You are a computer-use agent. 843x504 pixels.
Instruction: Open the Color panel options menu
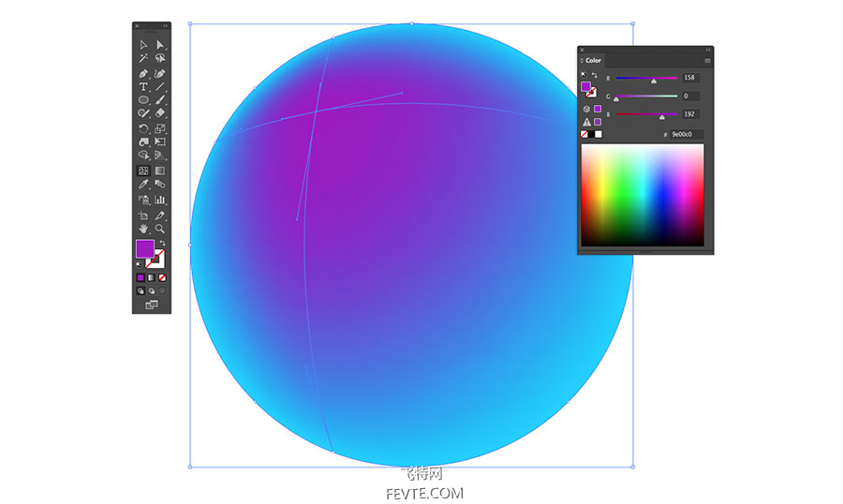pyautogui.click(x=707, y=60)
